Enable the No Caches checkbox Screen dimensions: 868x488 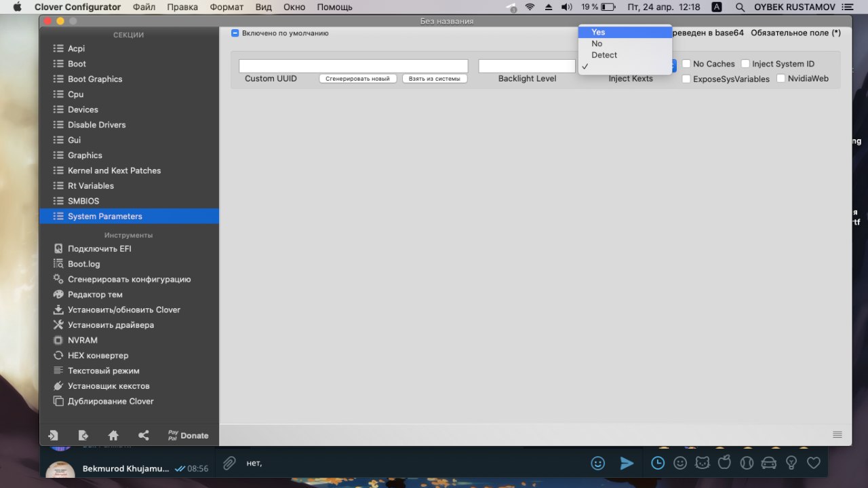click(x=686, y=64)
